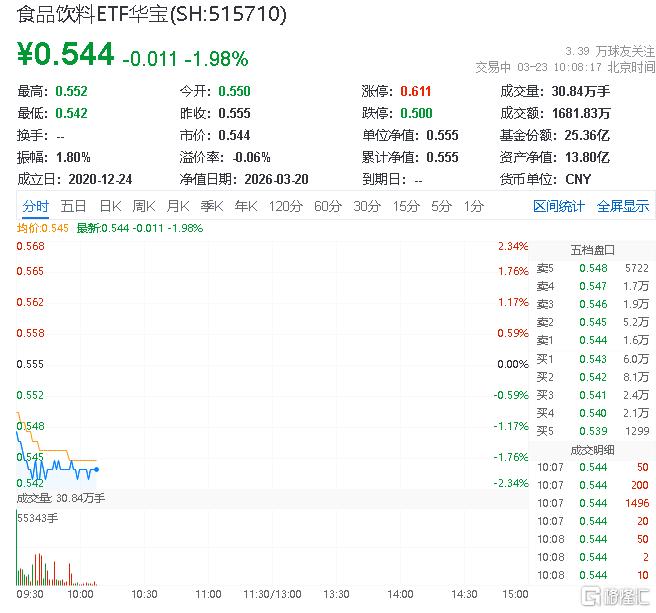The height and width of the screenshot is (613, 656).
Task: Switch to the 1分 interval tab
Action: pyautogui.click(x=474, y=206)
